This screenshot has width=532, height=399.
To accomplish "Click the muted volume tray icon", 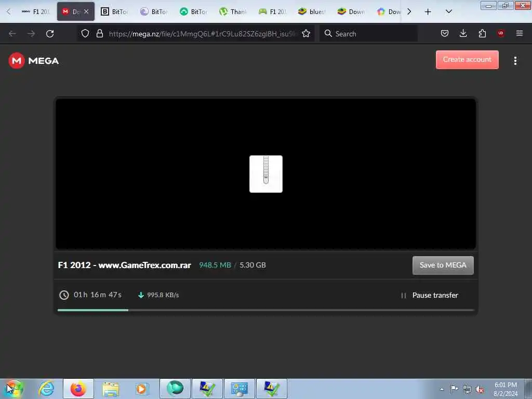I will point(480,389).
